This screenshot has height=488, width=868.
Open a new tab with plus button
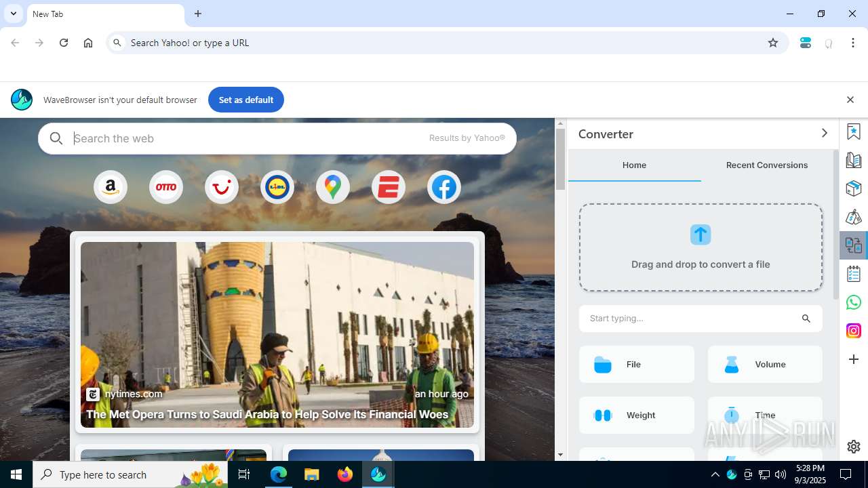(x=198, y=14)
